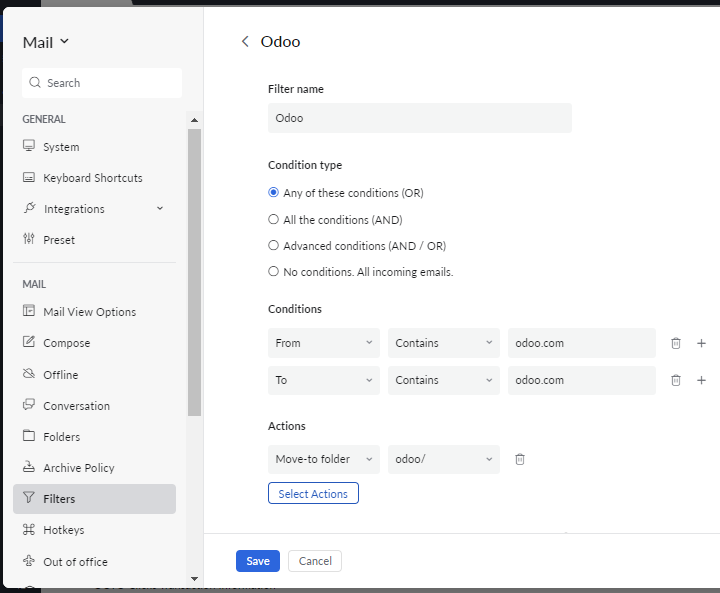Save the Odoo filter

tap(258, 561)
